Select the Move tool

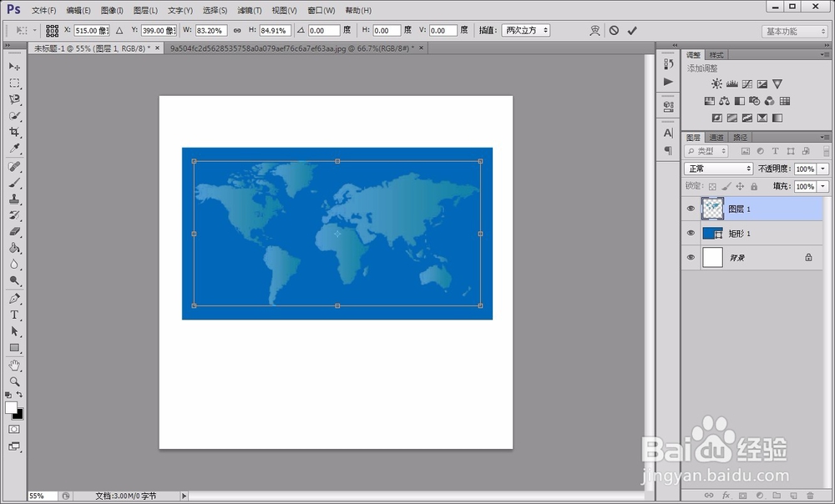(14, 67)
